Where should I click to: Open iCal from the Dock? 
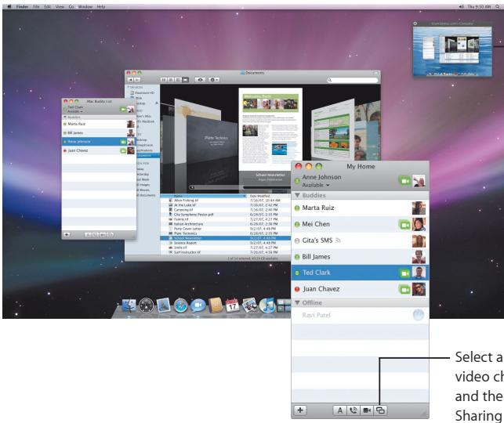click(232, 305)
